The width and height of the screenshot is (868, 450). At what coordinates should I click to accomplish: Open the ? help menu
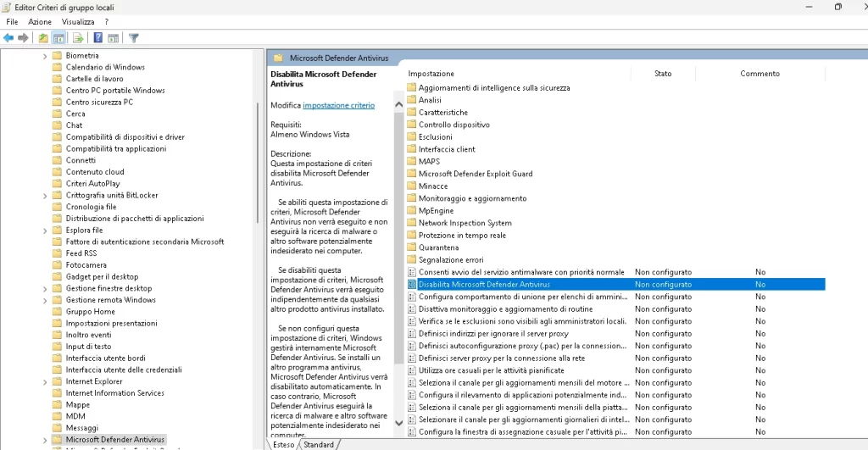point(106,21)
